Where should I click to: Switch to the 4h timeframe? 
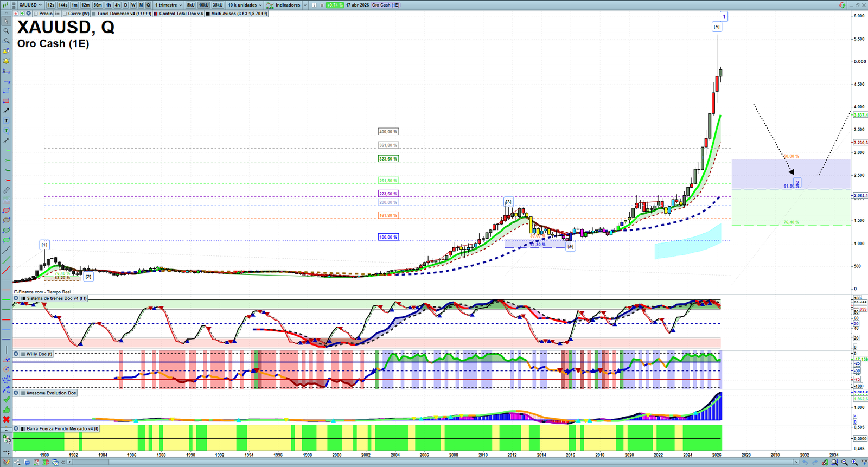(x=117, y=5)
